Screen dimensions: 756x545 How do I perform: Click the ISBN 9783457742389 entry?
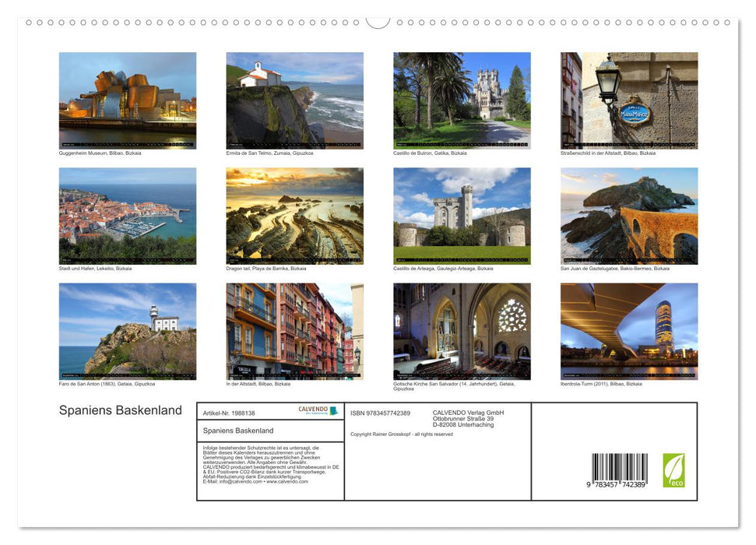(x=382, y=414)
